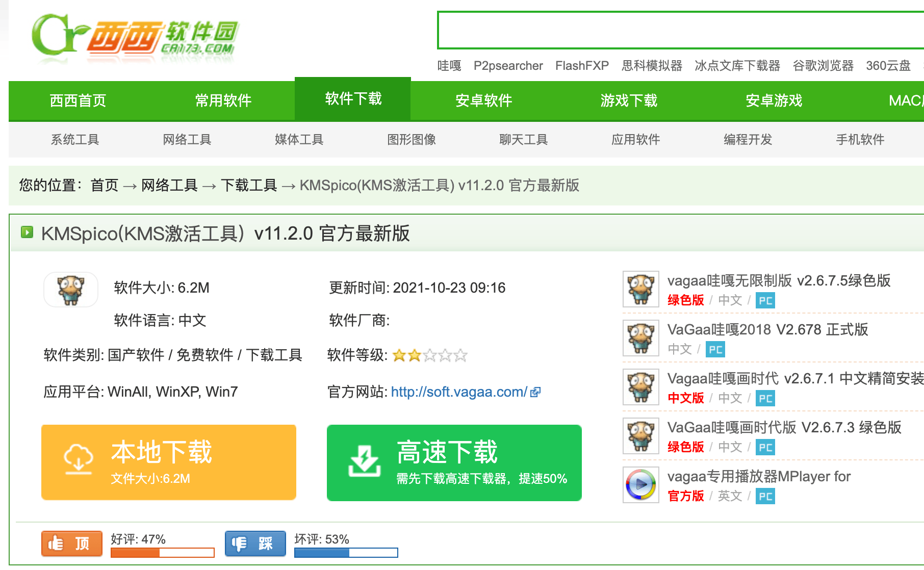Open VaGaa哇嘎画时代版 V2.6.7.3 绿色版 link
The image size is (924, 570).
click(x=785, y=427)
